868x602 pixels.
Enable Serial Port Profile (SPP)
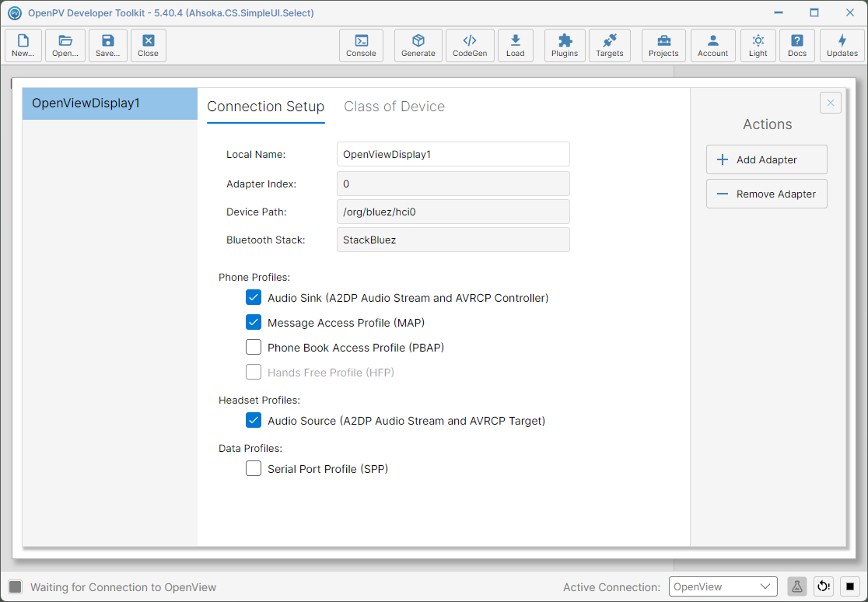click(x=254, y=468)
